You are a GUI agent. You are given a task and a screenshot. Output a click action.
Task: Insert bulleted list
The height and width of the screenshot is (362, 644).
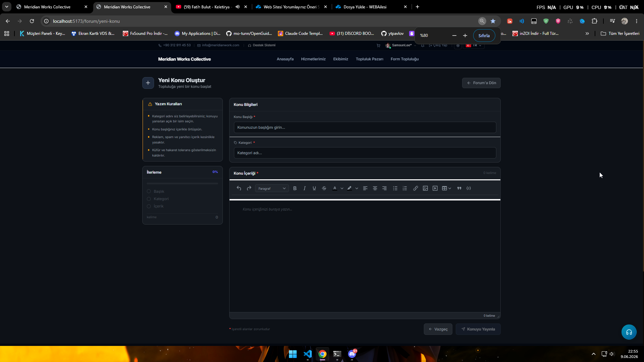tap(395, 188)
